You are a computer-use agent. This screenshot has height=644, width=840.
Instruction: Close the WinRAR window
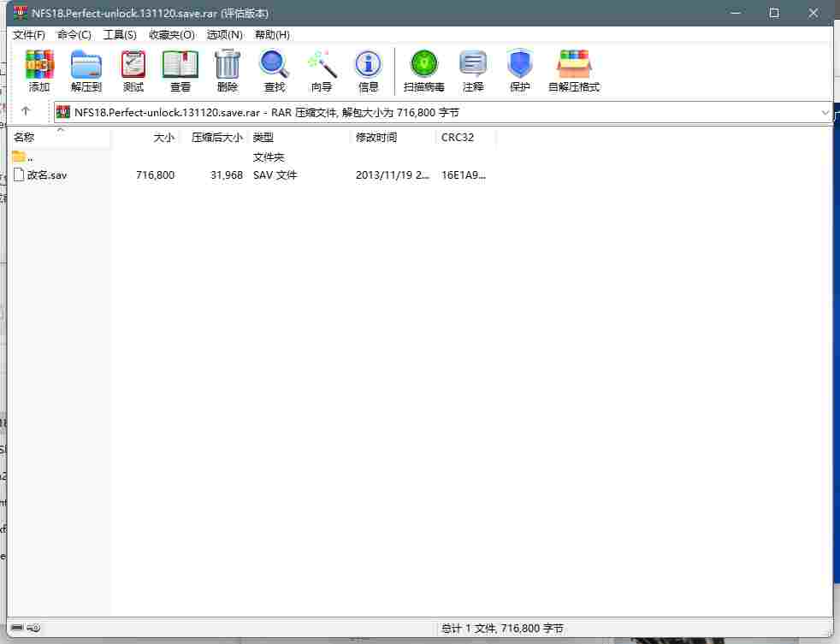tap(813, 13)
